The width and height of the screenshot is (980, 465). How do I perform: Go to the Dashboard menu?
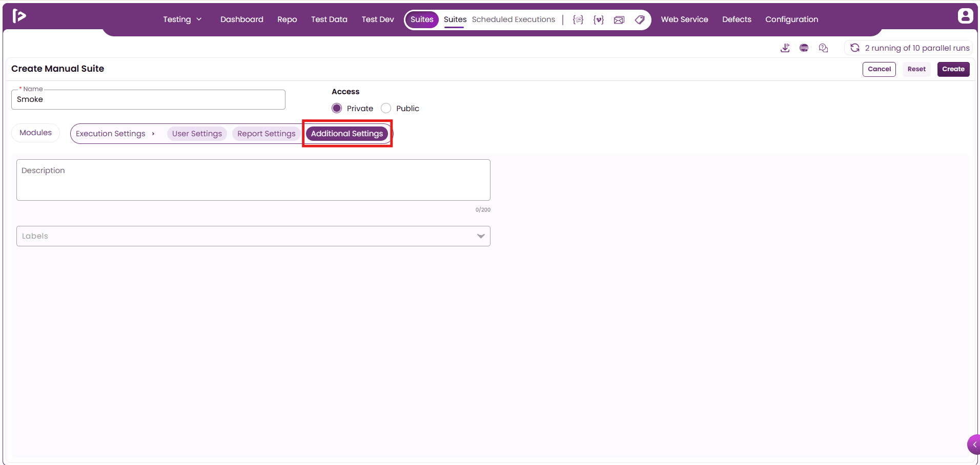pos(242,19)
